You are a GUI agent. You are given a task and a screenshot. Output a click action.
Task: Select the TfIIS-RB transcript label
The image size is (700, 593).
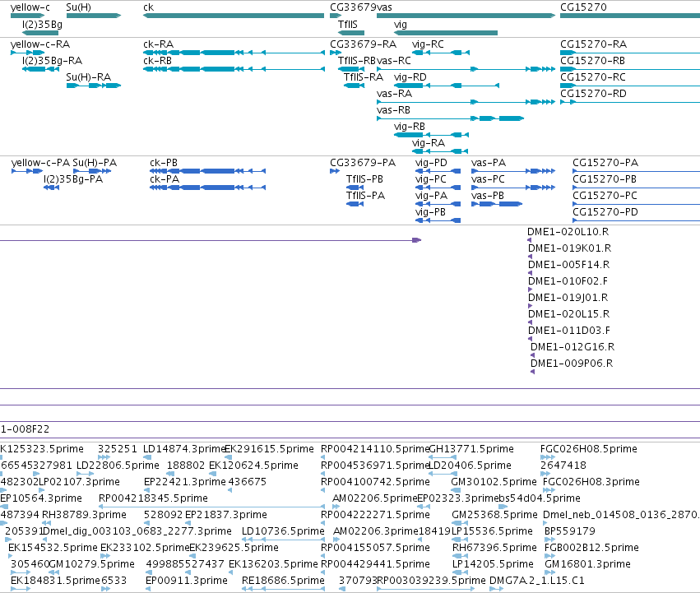click(357, 61)
